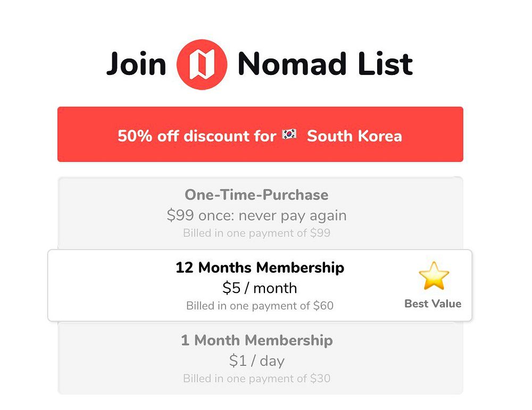Click the South Korea flag icon
Screen dimensions: 532x410
pos(290,135)
